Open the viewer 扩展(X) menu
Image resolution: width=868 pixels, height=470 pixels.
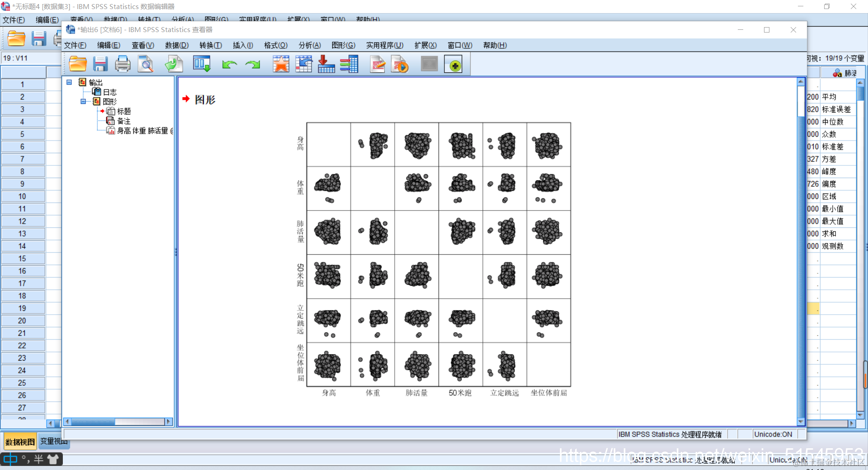[425, 45]
